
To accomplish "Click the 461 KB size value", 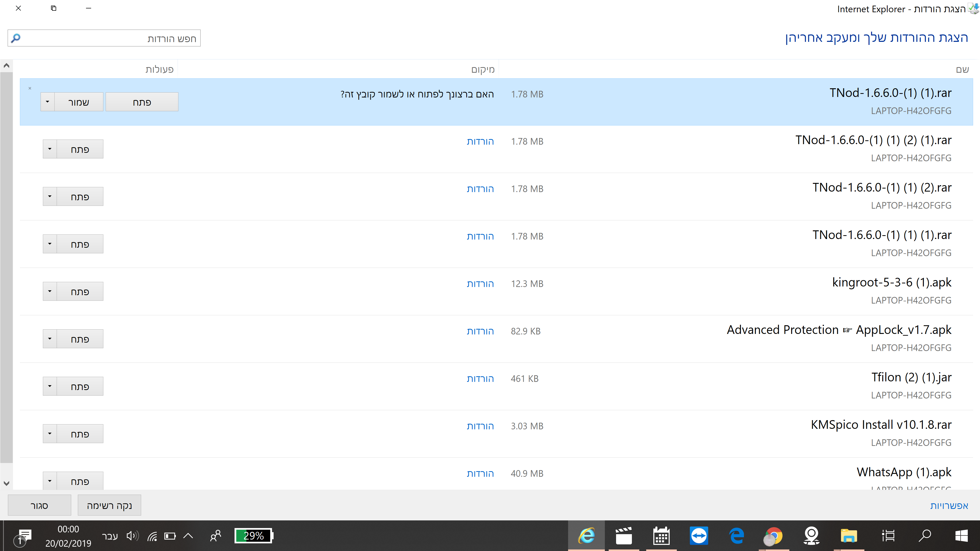I will (x=525, y=379).
